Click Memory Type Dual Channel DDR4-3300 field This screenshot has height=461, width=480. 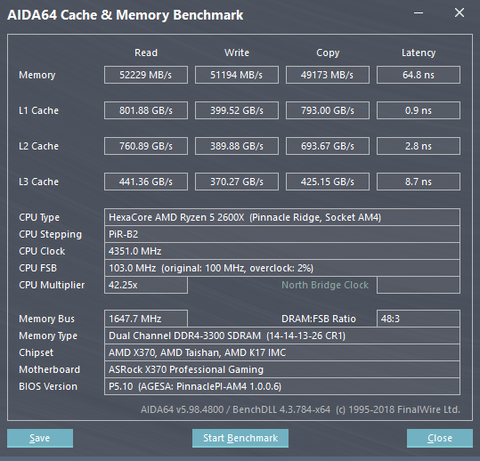[x=282, y=336]
